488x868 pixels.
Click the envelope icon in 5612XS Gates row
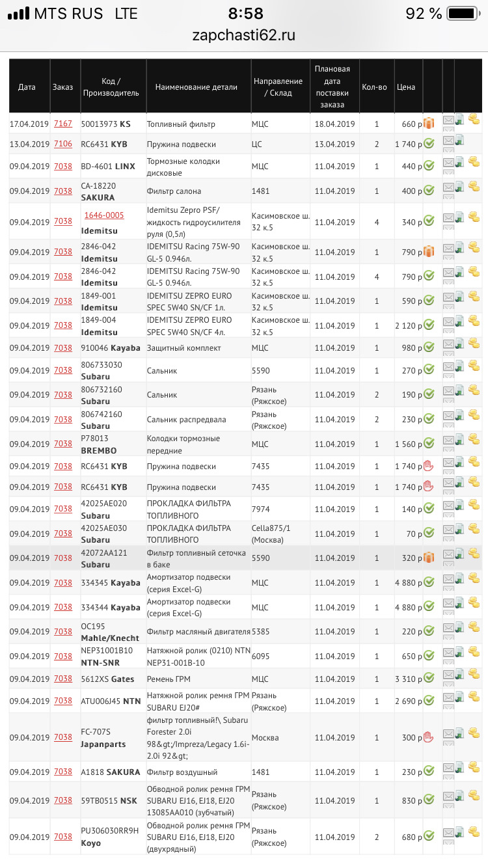tap(448, 675)
